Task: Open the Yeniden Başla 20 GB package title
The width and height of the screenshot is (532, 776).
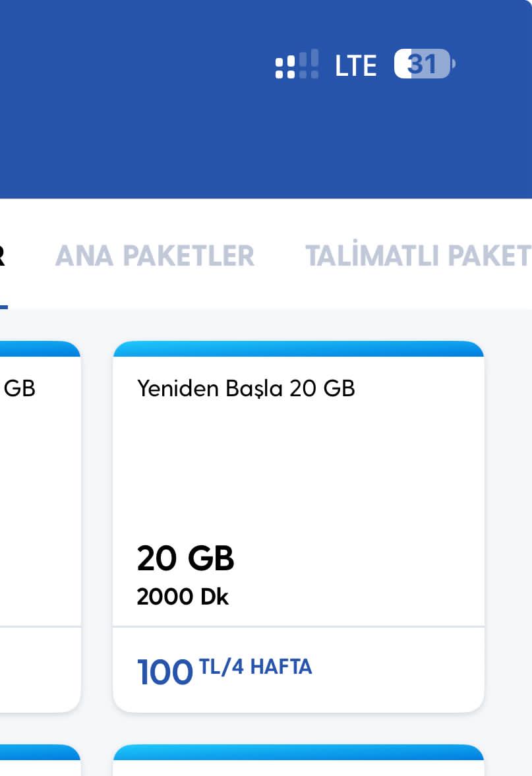Action: [246, 389]
